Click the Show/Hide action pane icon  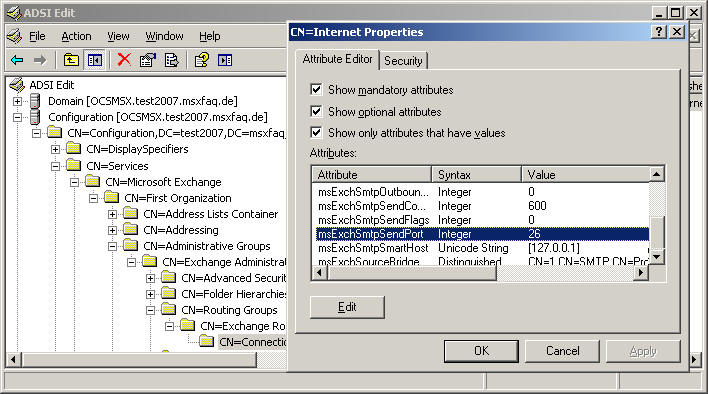point(225,60)
